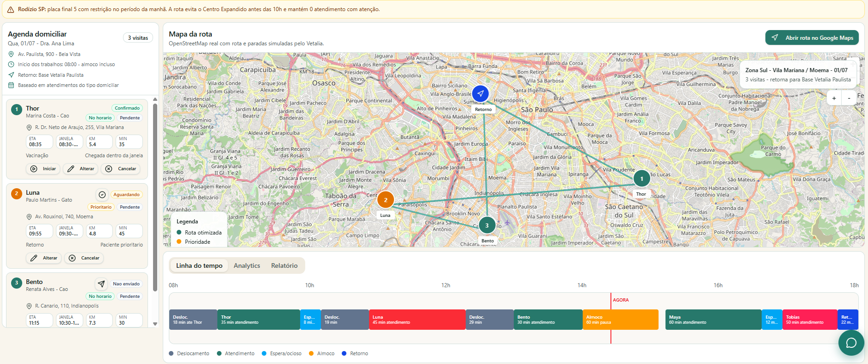Zoom in on the route map
The height and width of the screenshot is (364, 868).
pos(834,98)
